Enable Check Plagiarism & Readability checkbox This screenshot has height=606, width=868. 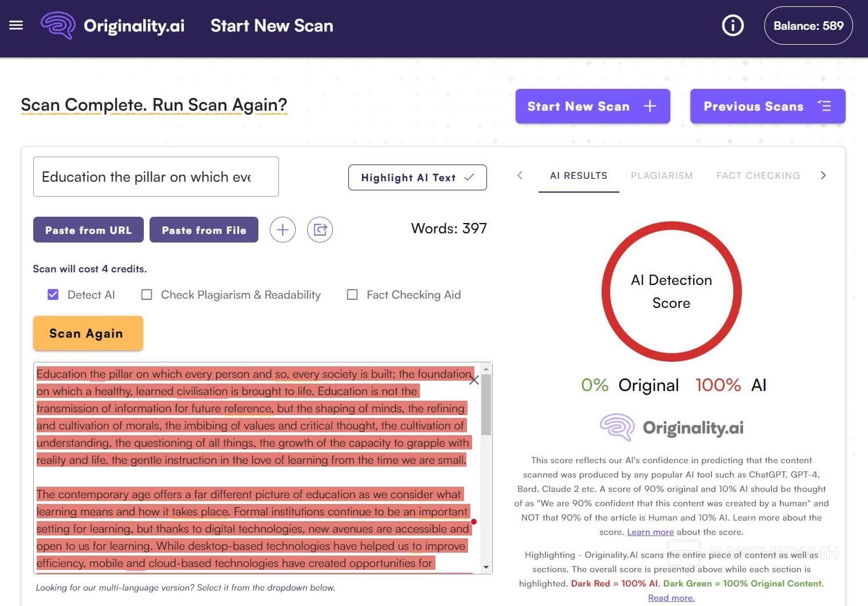click(147, 295)
